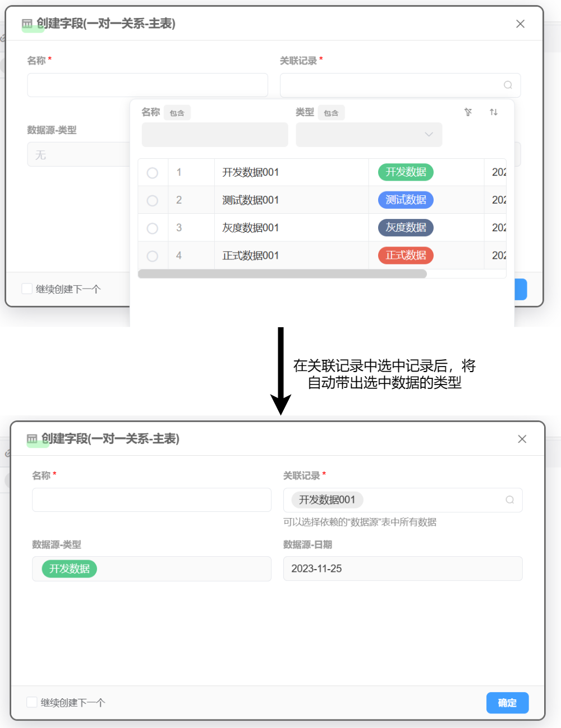Click search icon beside 开发数据001 tag
This screenshot has height=728, width=561.
tap(509, 500)
